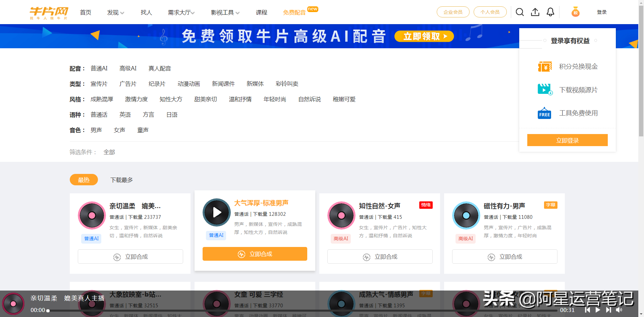The height and width of the screenshot is (317, 644).
Task: Click the upload/share icon in top bar
Action: point(535,12)
